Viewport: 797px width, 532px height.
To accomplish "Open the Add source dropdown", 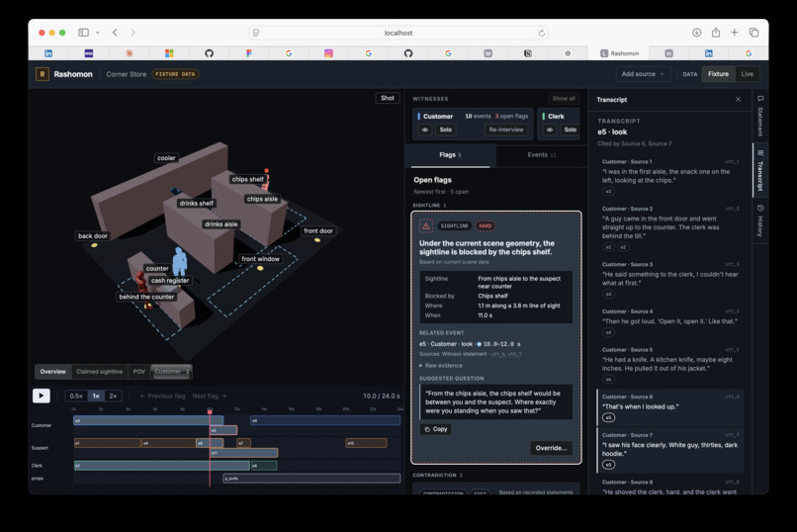I will tap(643, 74).
